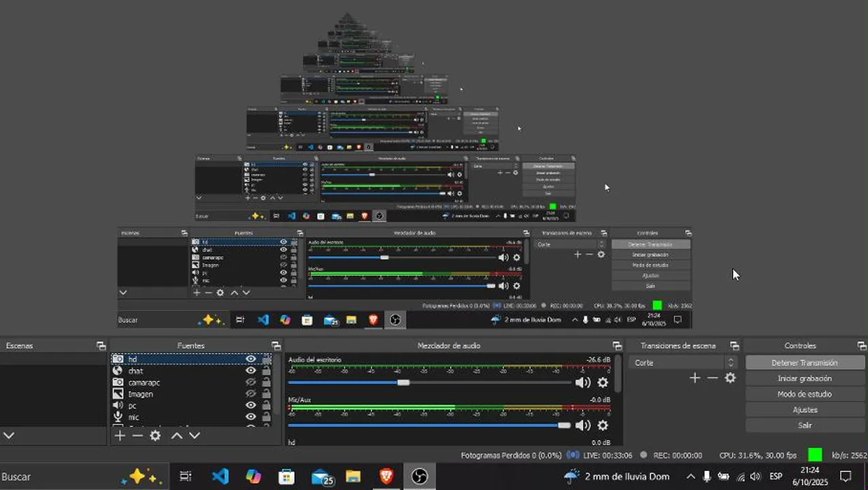Click Iniciar grabación button
Image resolution: width=868 pixels, height=490 pixels.
coord(805,378)
